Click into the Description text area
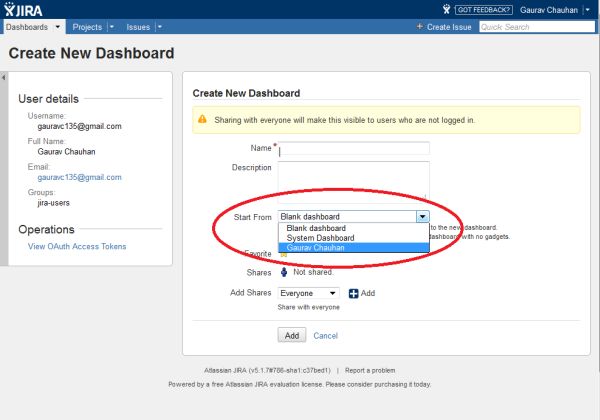The height and width of the screenshot is (420, 600). click(354, 181)
